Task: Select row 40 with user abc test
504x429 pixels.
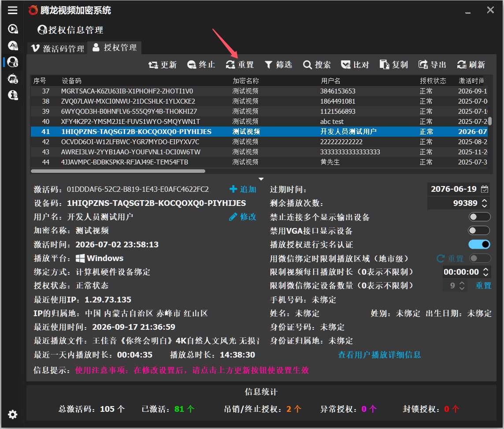Action: pos(259,122)
